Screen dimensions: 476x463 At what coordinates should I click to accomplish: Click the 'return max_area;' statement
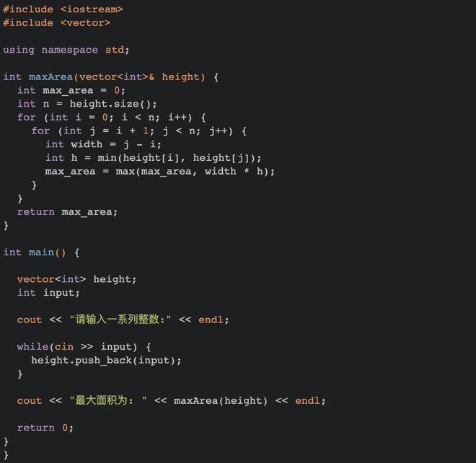coord(67,212)
